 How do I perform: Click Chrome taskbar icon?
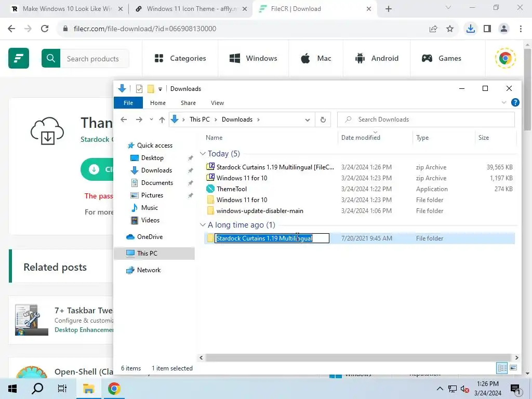[114, 389]
